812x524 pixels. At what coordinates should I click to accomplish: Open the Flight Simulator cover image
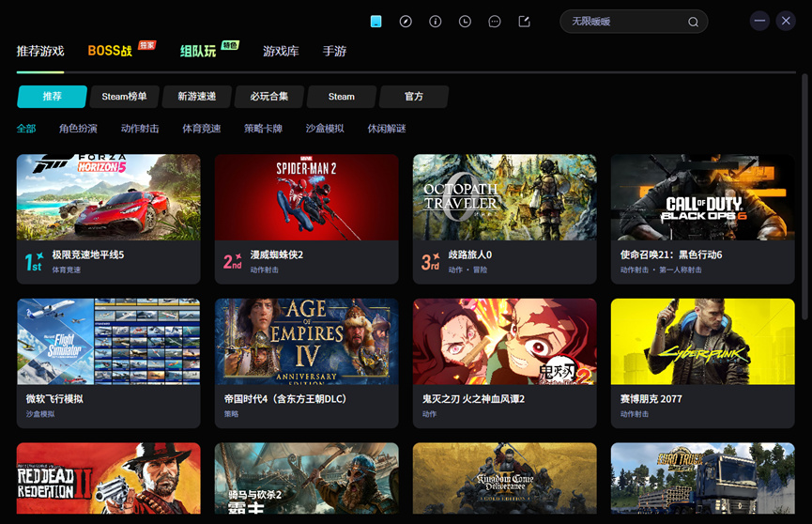(108, 341)
